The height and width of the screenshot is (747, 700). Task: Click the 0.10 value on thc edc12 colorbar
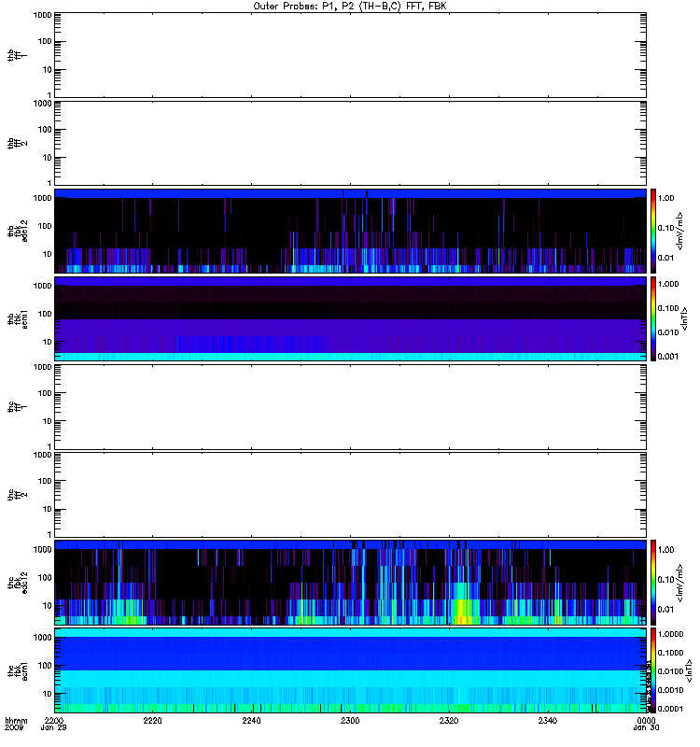(666, 579)
